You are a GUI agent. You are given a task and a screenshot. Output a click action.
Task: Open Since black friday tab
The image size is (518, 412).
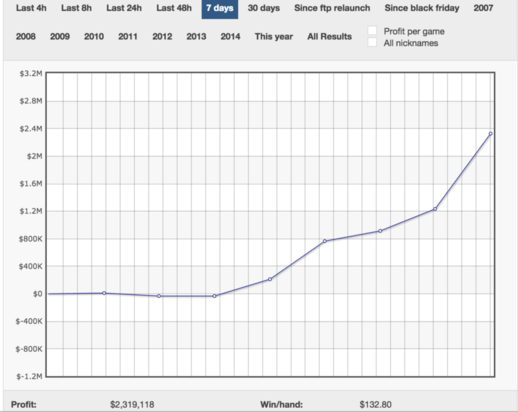click(422, 8)
